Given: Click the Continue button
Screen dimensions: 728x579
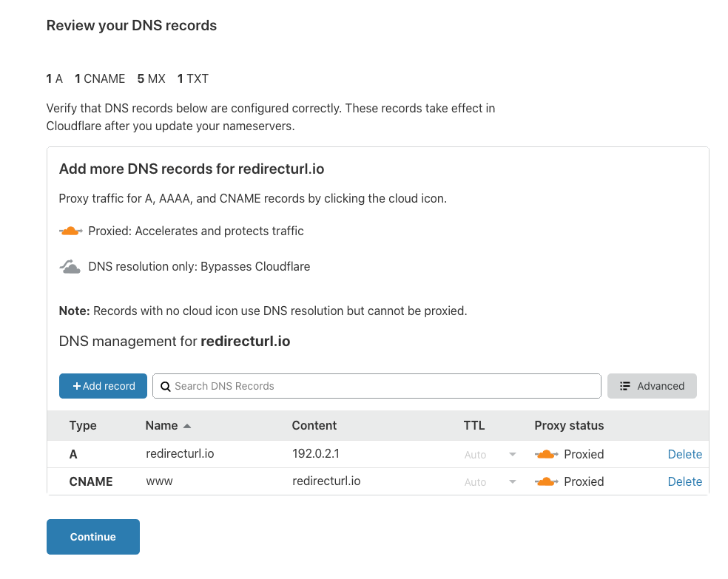Looking at the screenshot, I should 93,537.
